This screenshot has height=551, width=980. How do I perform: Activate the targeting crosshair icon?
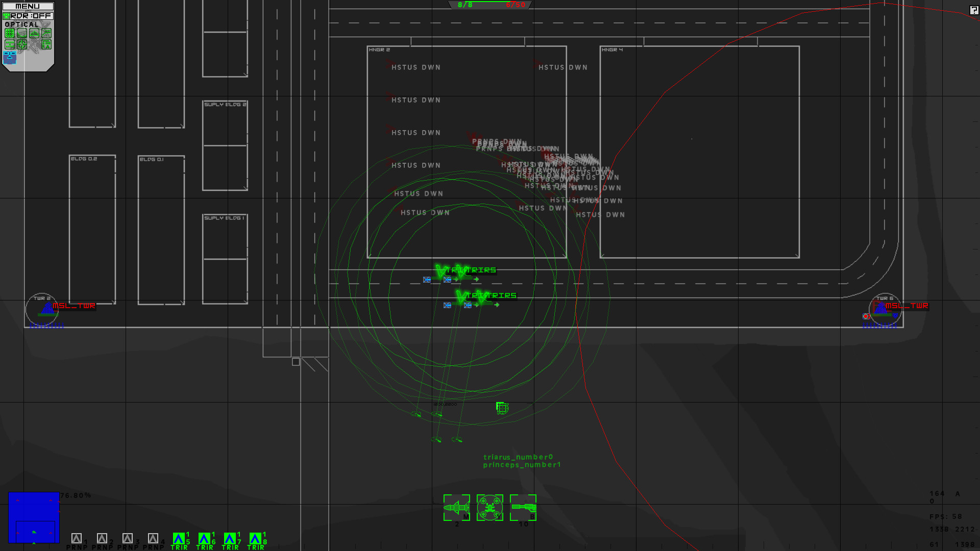point(21,44)
